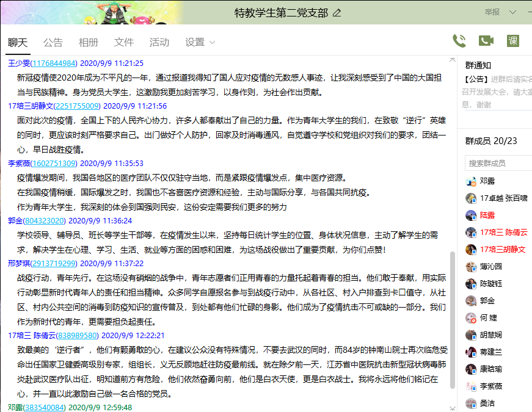Click the edit pencil beside group name
532x412 pixels.
tap(337, 13)
